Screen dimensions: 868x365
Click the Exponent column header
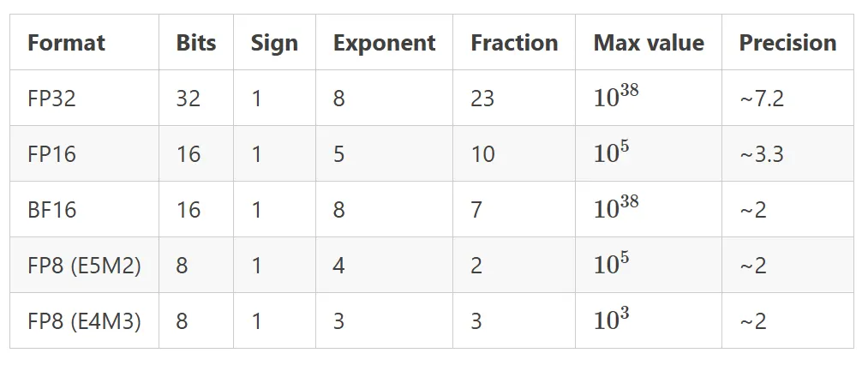pyautogui.click(x=384, y=44)
